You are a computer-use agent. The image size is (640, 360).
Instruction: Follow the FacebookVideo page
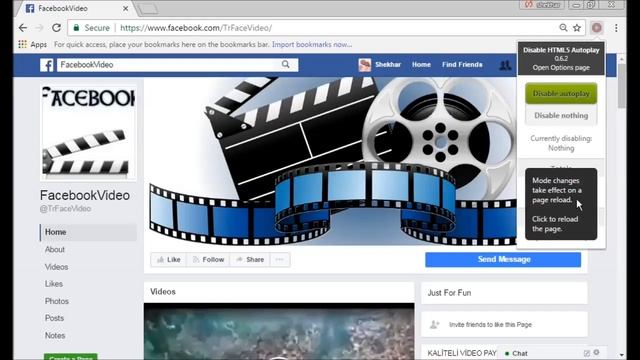pyautogui.click(x=208, y=260)
